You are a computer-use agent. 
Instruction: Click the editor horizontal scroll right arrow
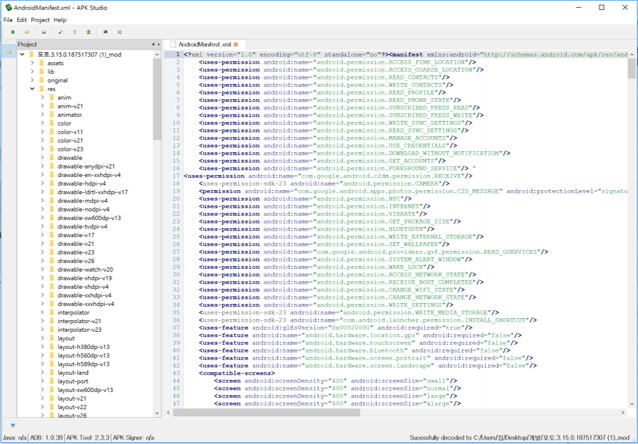(623, 413)
